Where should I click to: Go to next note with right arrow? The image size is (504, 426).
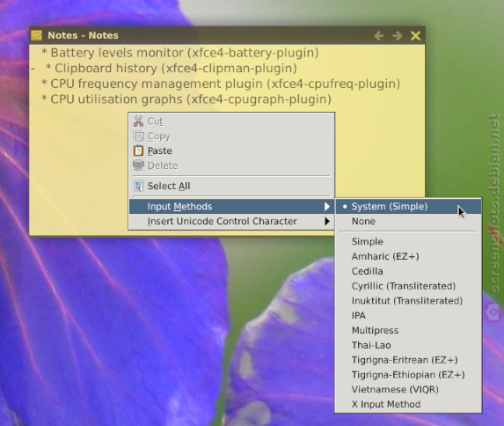point(398,35)
